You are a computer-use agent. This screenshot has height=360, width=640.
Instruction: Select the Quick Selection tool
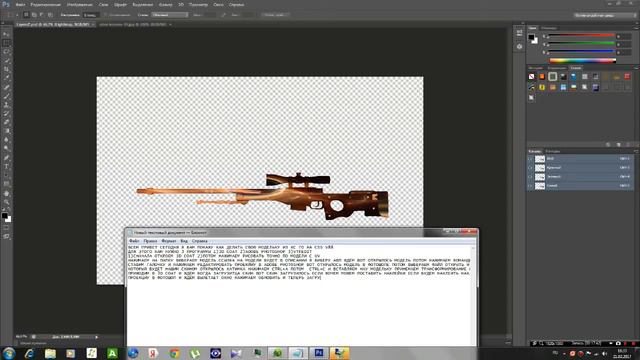(6, 60)
